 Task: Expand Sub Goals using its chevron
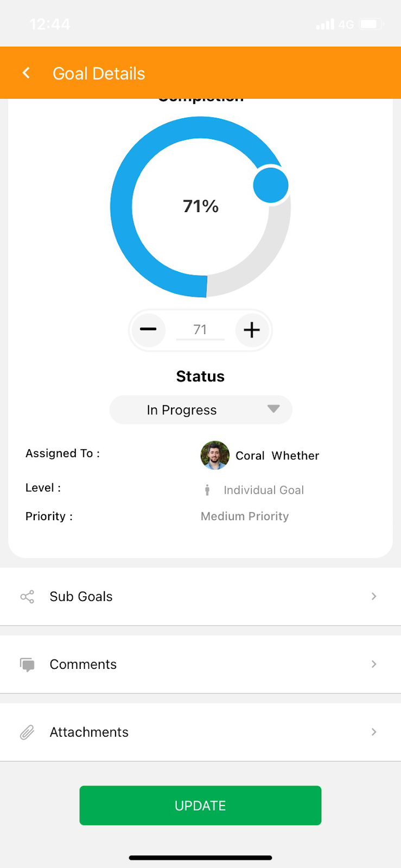374,597
